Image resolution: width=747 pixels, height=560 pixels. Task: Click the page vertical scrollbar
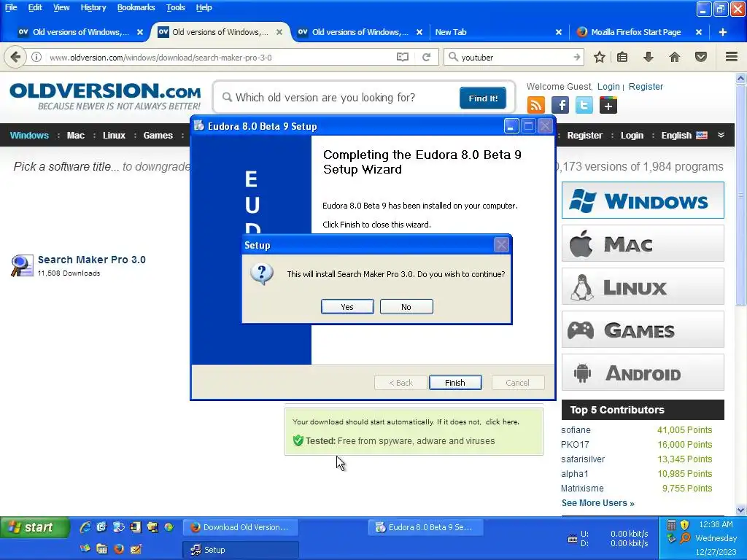(x=740, y=294)
